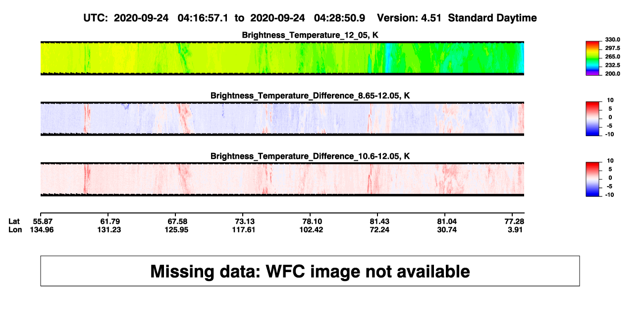Screen dimensions: 644x330
Task: Click the 297.5 colorbar label
Action: [x=613, y=48]
